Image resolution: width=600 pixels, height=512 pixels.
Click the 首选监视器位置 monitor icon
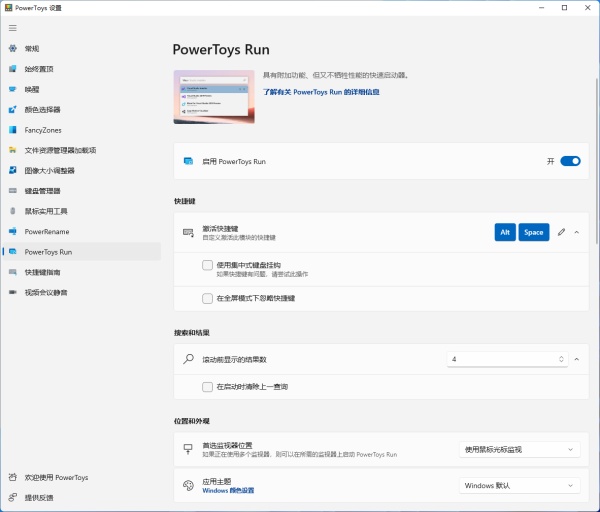[x=188, y=449]
